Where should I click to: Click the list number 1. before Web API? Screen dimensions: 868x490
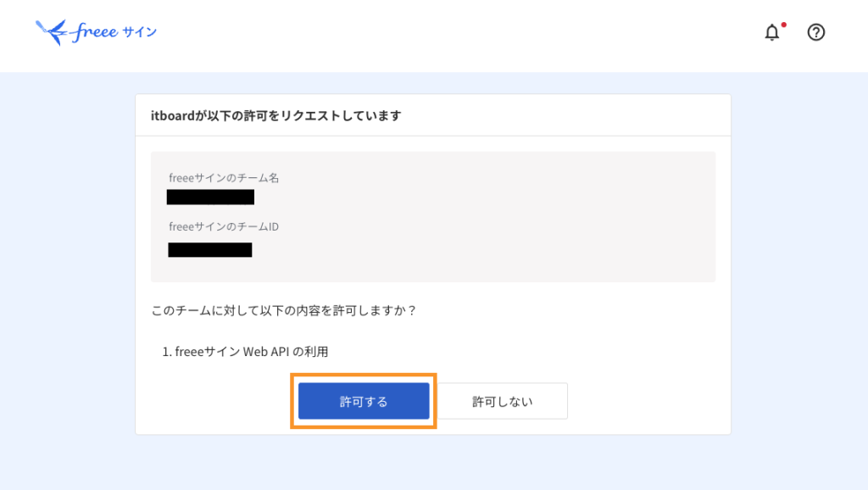[x=167, y=351]
